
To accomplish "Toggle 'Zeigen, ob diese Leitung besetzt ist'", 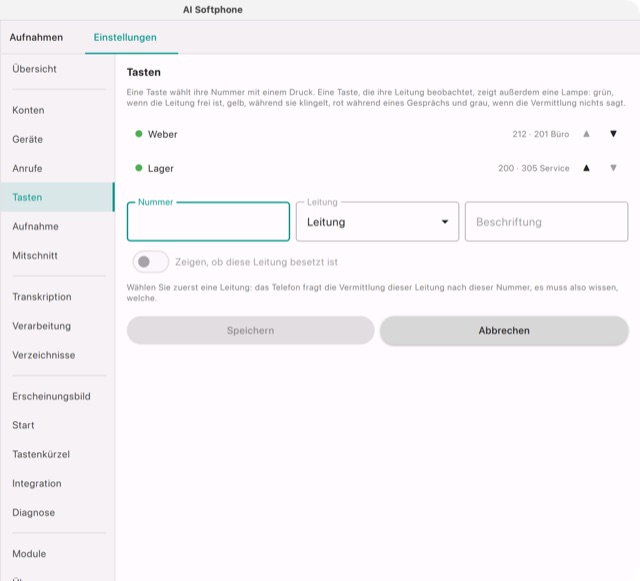I will (150, 262).
